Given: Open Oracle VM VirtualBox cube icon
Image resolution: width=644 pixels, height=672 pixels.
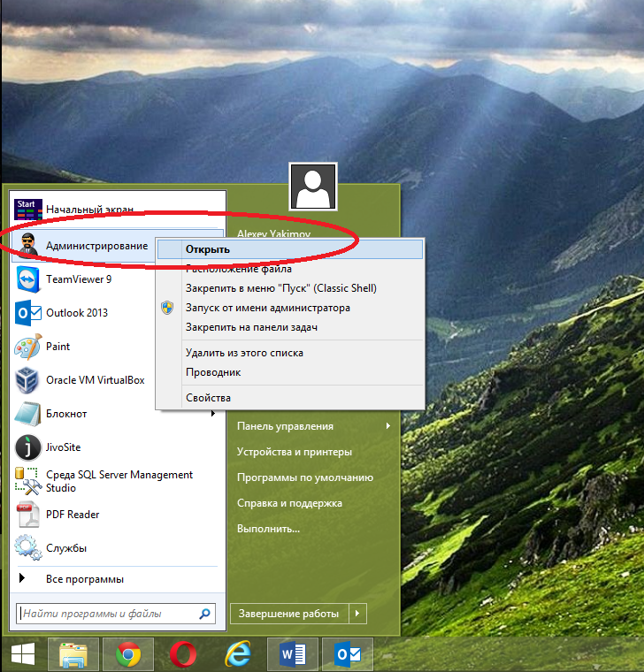Looking at the screenshot, I should (28, 380).
